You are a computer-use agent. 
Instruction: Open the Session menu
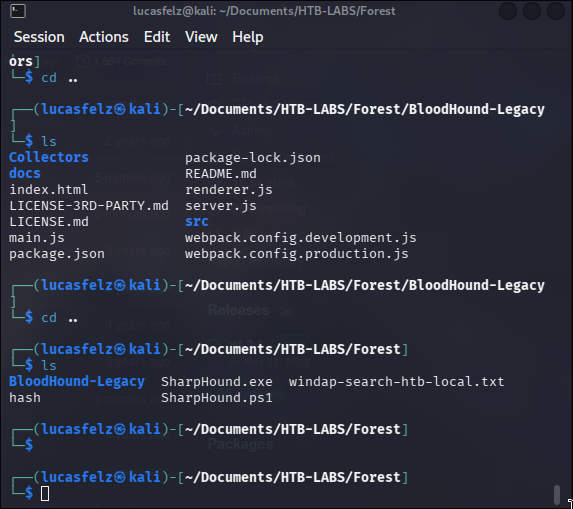(x=39, y=37)
